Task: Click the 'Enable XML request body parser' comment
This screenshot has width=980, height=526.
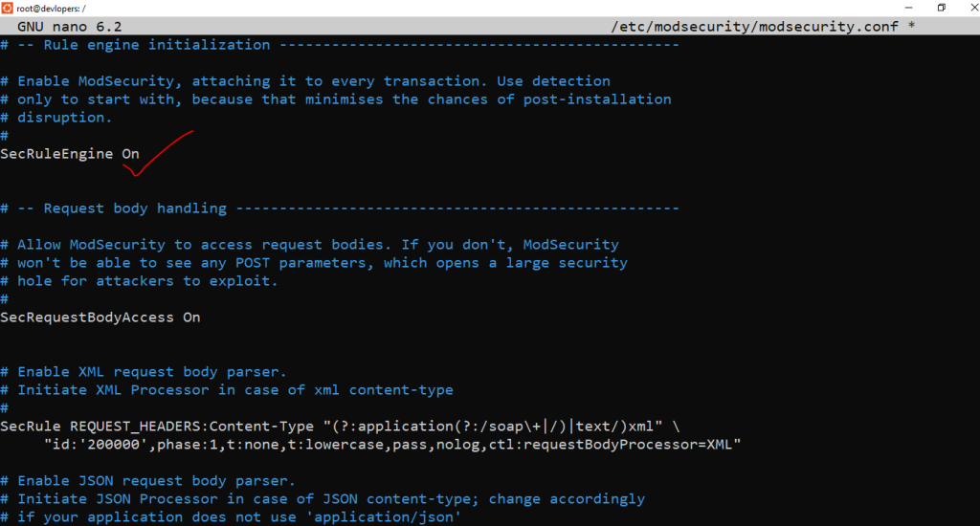Action: click(x=151, y=372)
